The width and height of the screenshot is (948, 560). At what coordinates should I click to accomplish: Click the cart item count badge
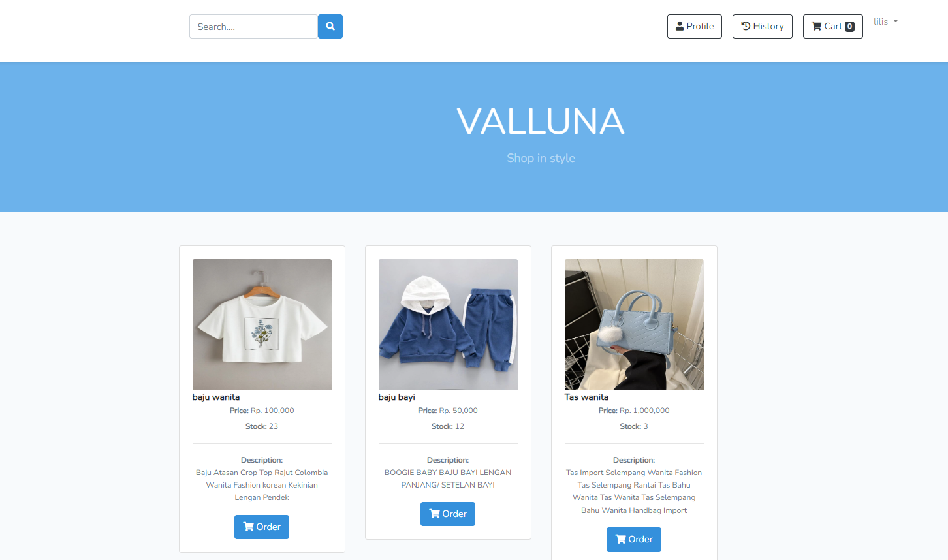[x=849, y=27]
